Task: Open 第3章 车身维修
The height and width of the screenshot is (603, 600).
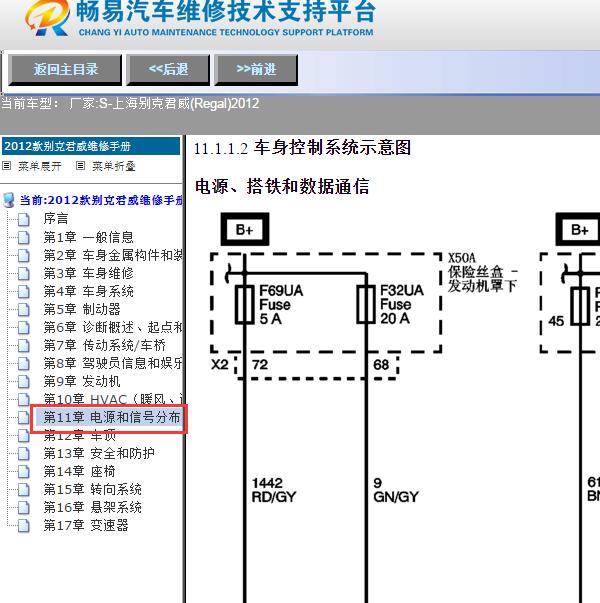Action: 88,273
